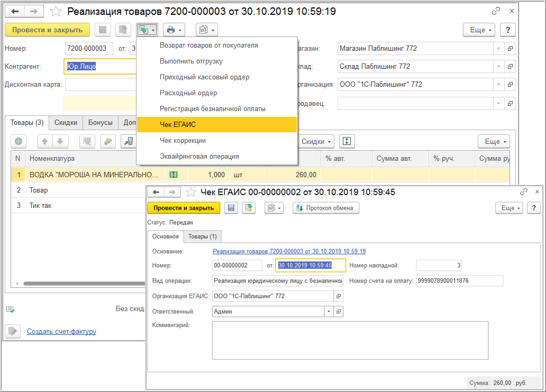This screenshot has height=392, width=546.
Task: Move row up arrow in Товары toolbar
Action: (45, 141)
